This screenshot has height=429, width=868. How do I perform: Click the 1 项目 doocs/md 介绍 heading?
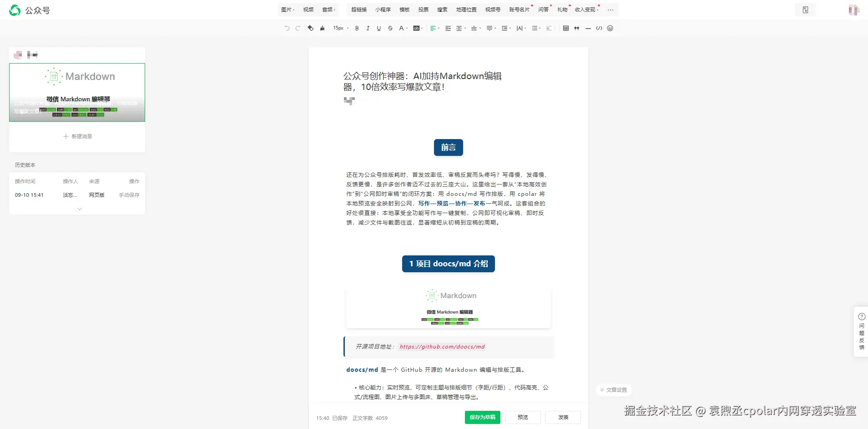click(449, 264)
